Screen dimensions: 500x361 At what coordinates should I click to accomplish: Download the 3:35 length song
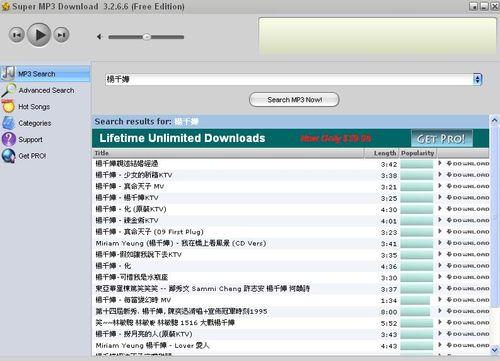(468, 254)
